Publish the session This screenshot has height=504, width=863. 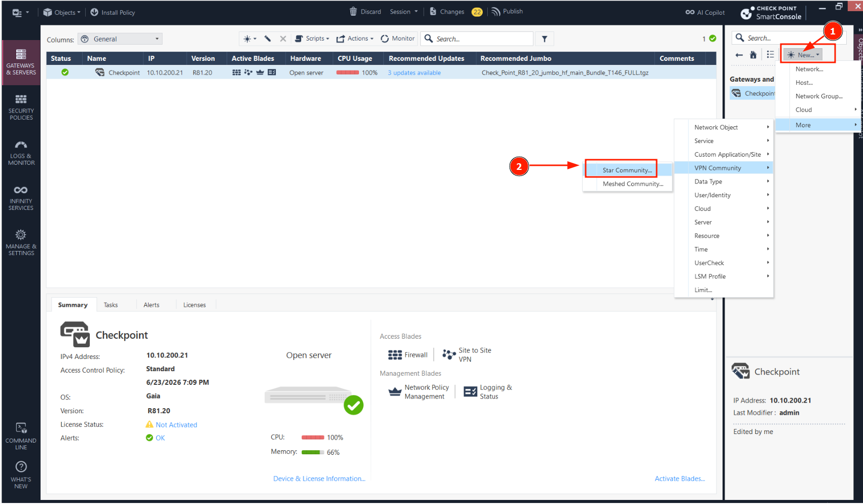coord(507,12)
